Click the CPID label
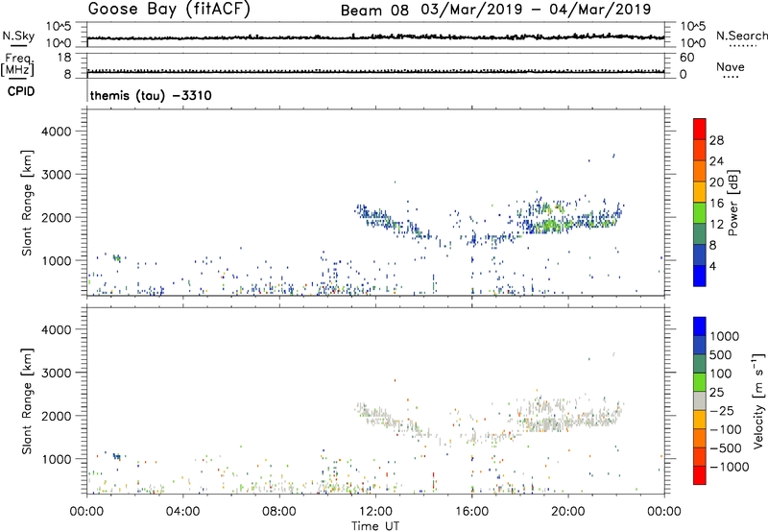 click(21, 91)
